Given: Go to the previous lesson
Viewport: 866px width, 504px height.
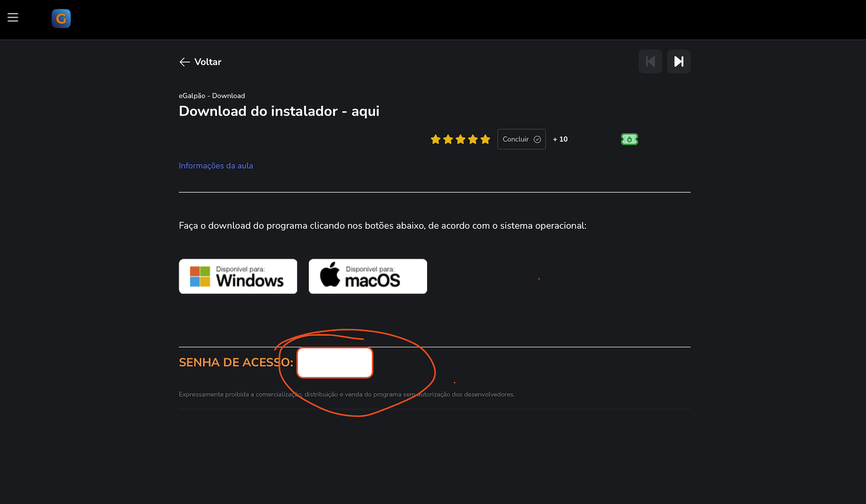Looking at the screenshot, I should coord(650,61).
